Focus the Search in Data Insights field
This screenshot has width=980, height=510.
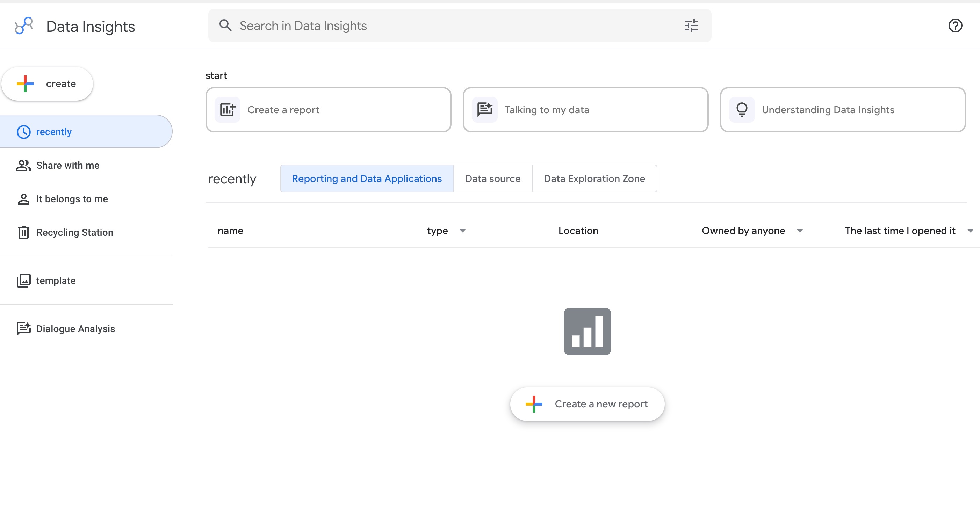(460, 25)
